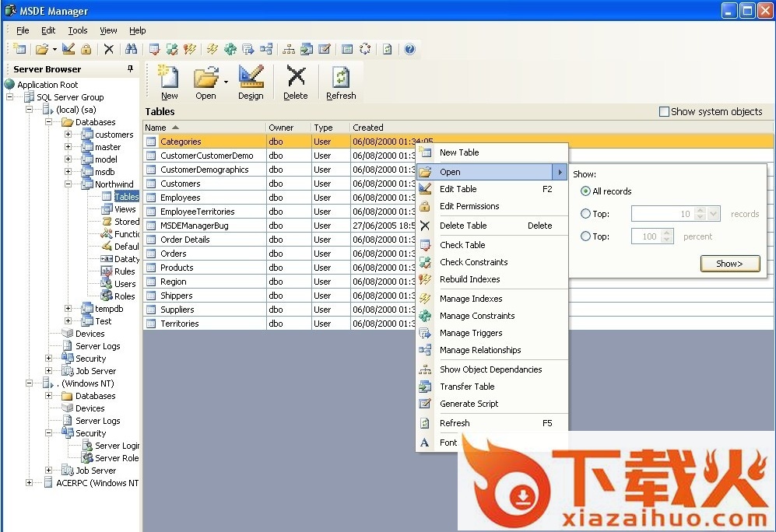This screenshot has height=532, width=776.
Task: Increase the Top records spinner value
Action: (701, 211)
